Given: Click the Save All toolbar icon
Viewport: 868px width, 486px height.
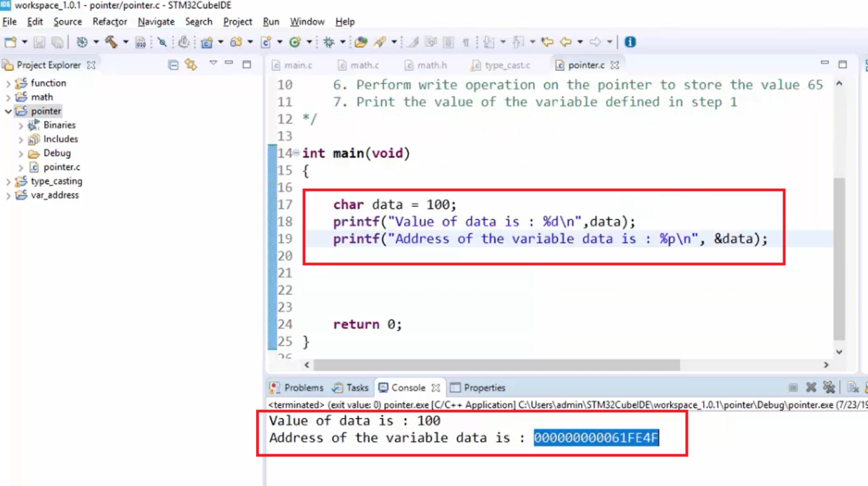Looking at the screenshot, I should (56, 42).
